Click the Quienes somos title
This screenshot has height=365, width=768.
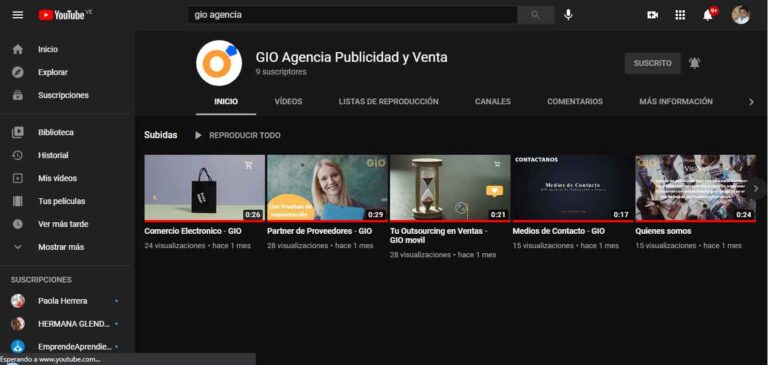coord(663,231)
